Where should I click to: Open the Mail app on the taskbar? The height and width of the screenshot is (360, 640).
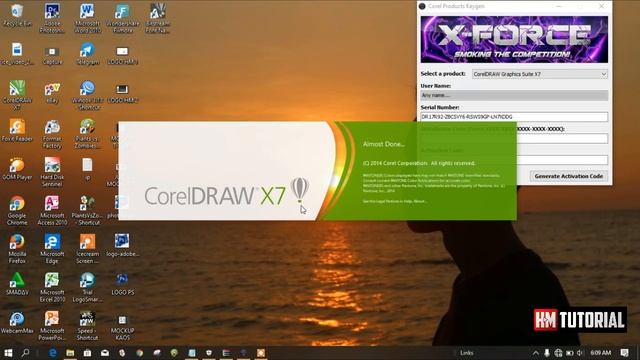105,353
